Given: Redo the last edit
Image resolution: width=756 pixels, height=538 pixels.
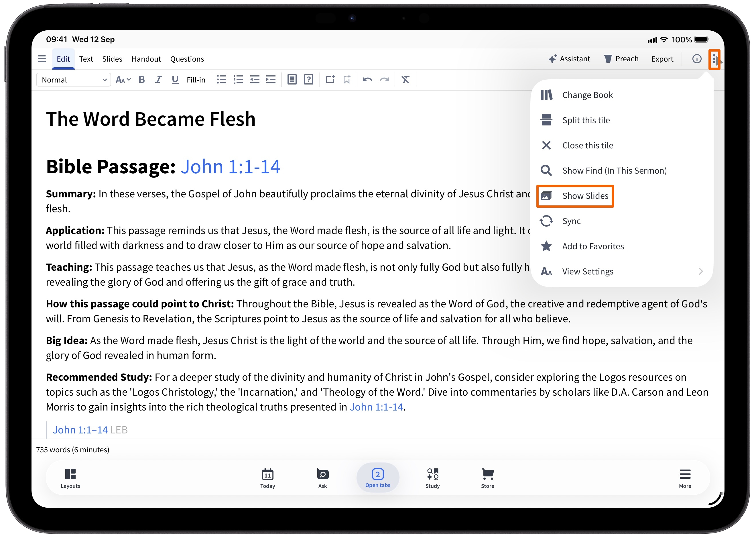Looking at the screenshot, I should click(385, 80).
